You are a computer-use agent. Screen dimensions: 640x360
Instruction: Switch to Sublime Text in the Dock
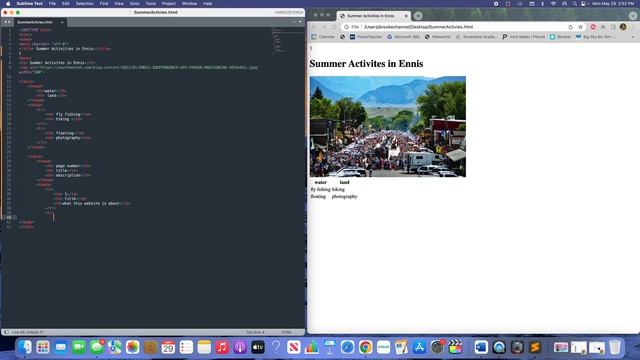(x=535, y=347)
